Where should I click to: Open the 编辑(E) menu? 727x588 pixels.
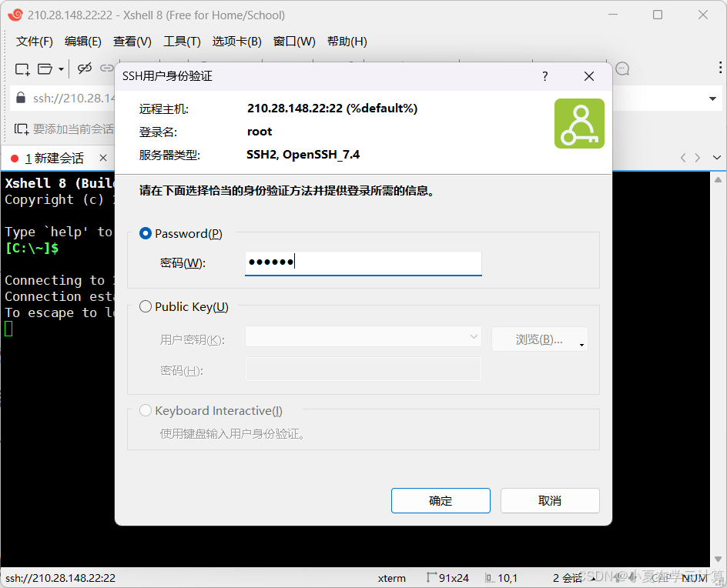(x=82, y=42)
